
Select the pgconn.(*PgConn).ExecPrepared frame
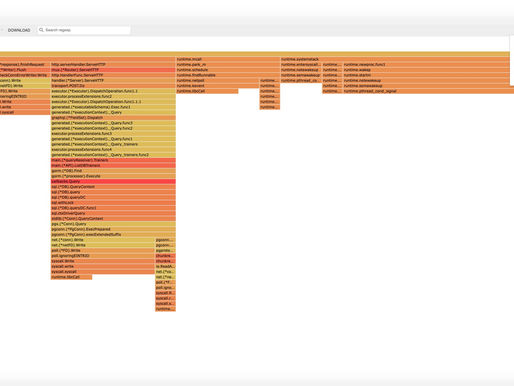[113, 230]
